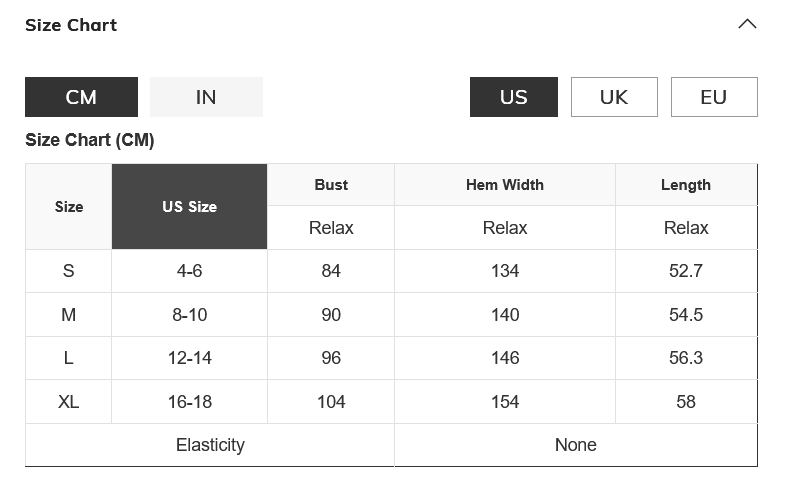Collapse the Size Chart section chevron
Screen dimensions: 810x480
click(747, 24)
